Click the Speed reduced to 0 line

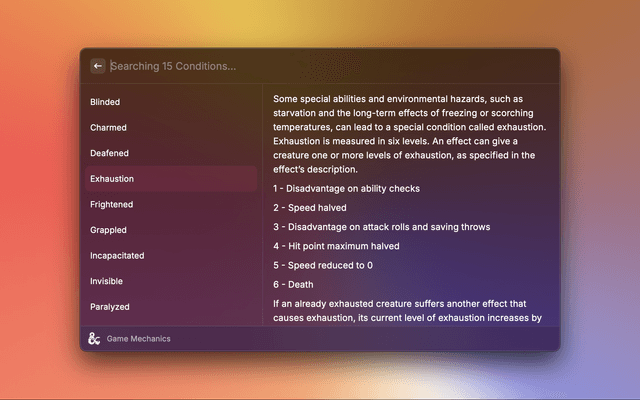click(322, 265)
